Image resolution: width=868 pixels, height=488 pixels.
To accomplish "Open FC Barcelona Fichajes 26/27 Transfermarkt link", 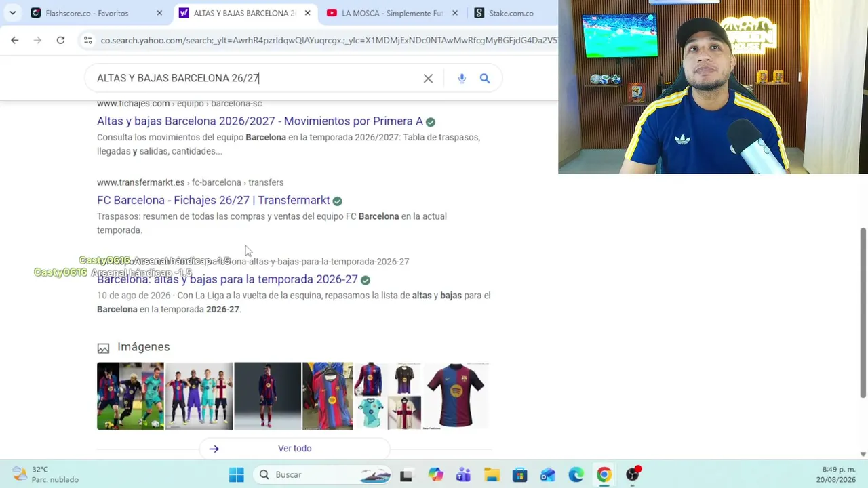I will 214,200.
